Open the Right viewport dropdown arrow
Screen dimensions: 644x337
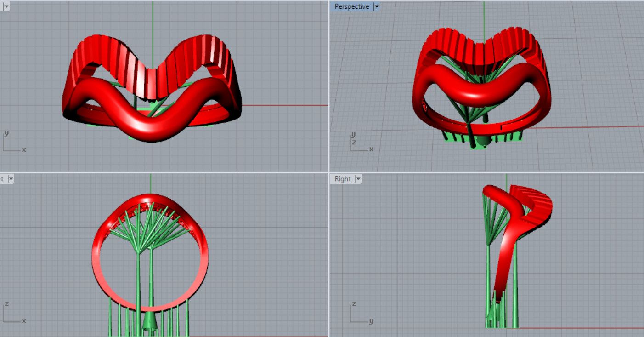[358, 179]
